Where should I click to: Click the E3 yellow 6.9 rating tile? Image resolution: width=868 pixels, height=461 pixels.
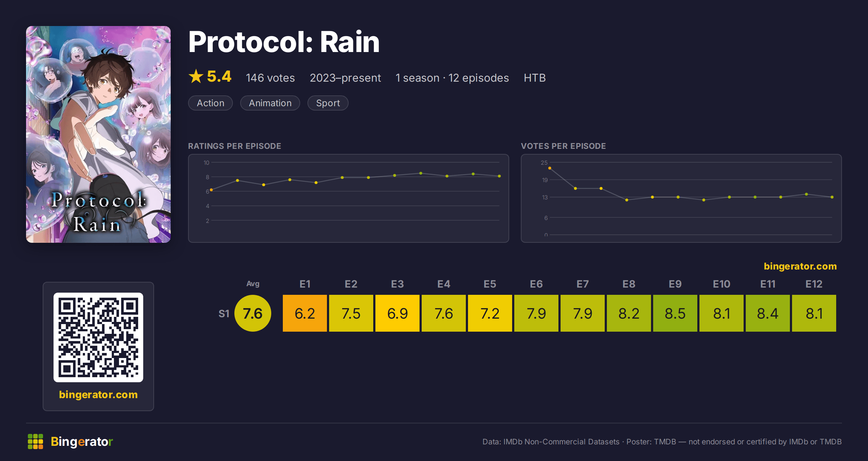pos(397,313)
